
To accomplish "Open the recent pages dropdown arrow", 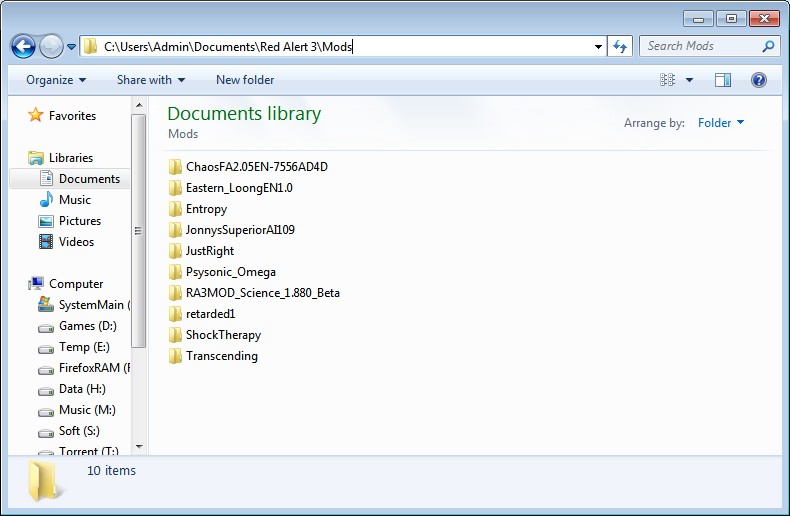I will pos(72,47).
